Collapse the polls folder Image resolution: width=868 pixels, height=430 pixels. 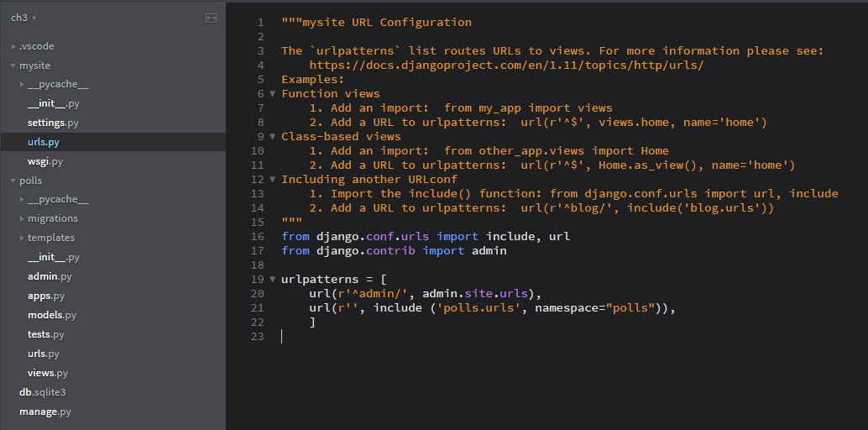pyautogui.click(x=13, y=181)
